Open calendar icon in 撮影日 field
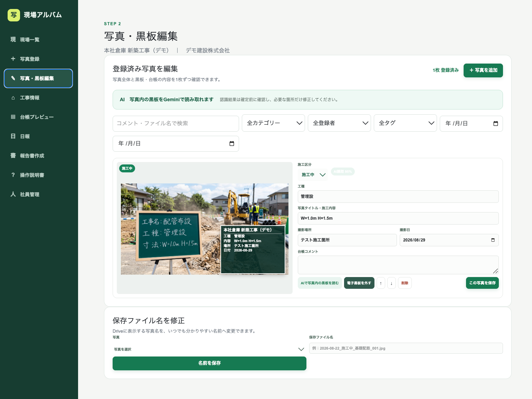532x399 pixels. (x=493, y=240)
